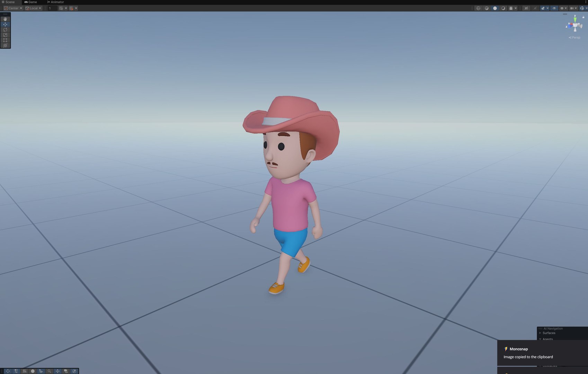Toggle gizmos visibility icon
Image resolution: width=588 pixels, height=374 pixels.
point(582,8)
